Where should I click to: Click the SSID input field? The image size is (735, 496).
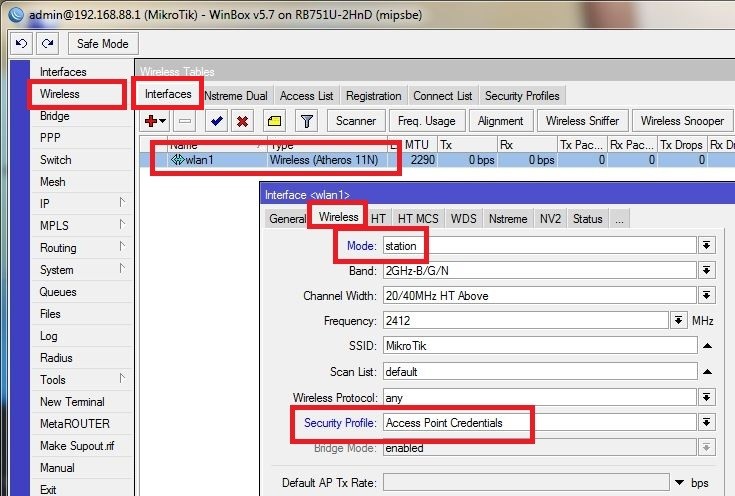click(540, 346)
